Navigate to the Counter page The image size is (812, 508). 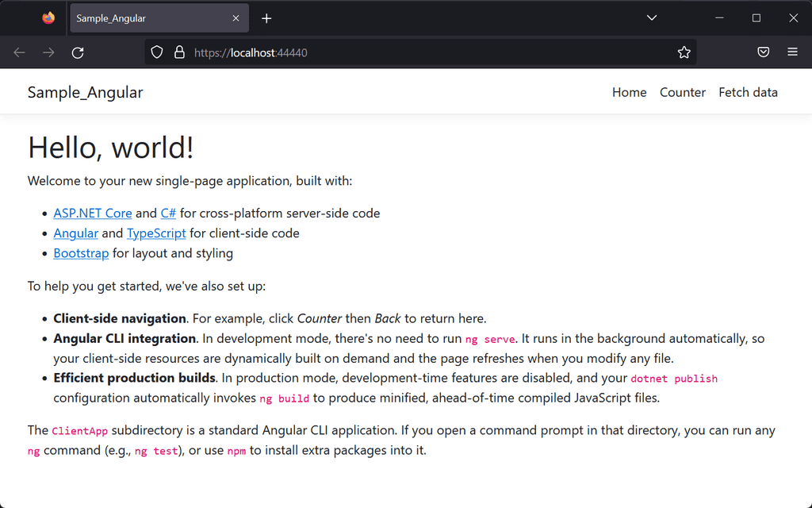coord(682,92)
